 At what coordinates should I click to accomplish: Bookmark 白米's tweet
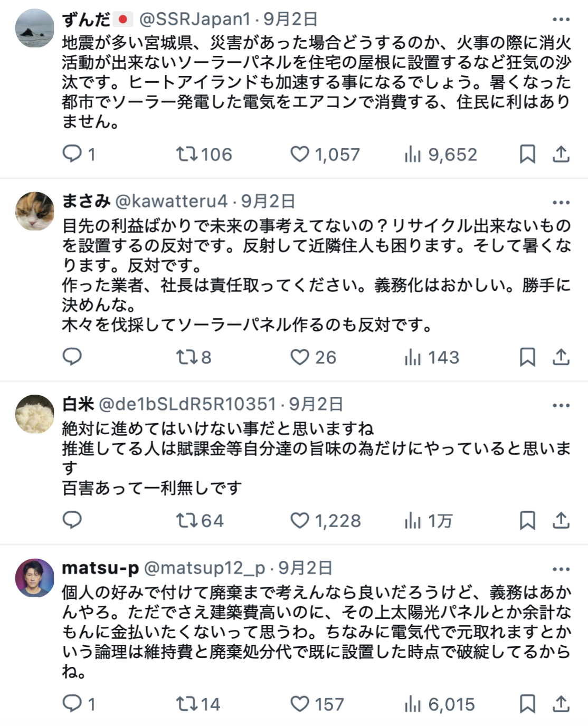[527, 520]
